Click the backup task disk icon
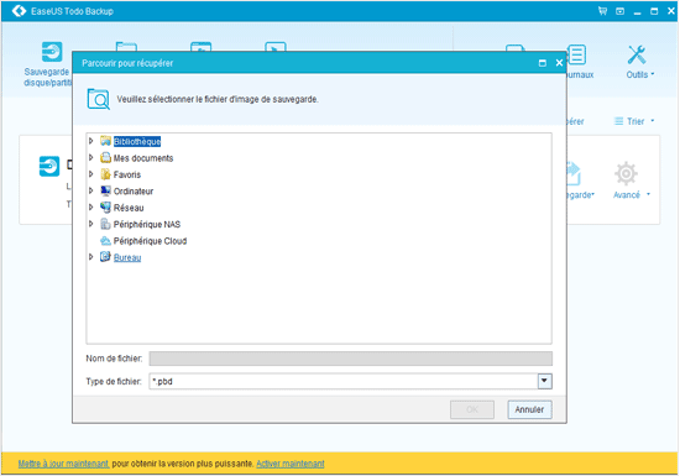Viewport: 680px width, 476px height. click(49, 166)
